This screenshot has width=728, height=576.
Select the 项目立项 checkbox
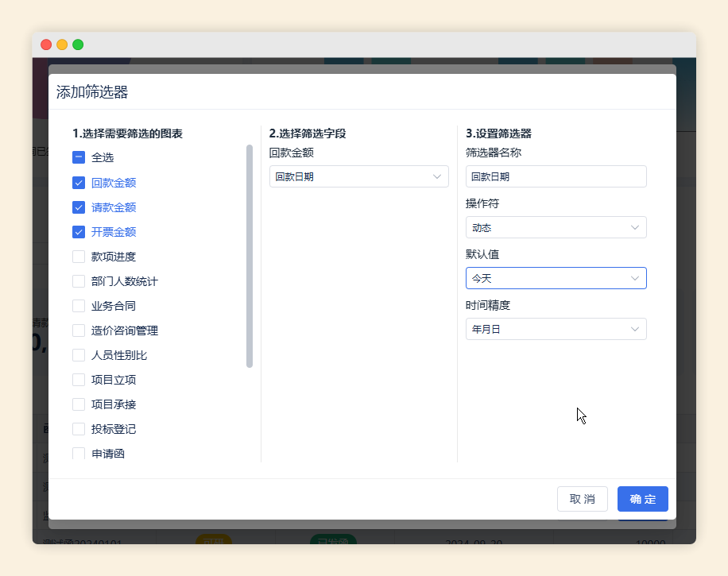click(79, 380)
